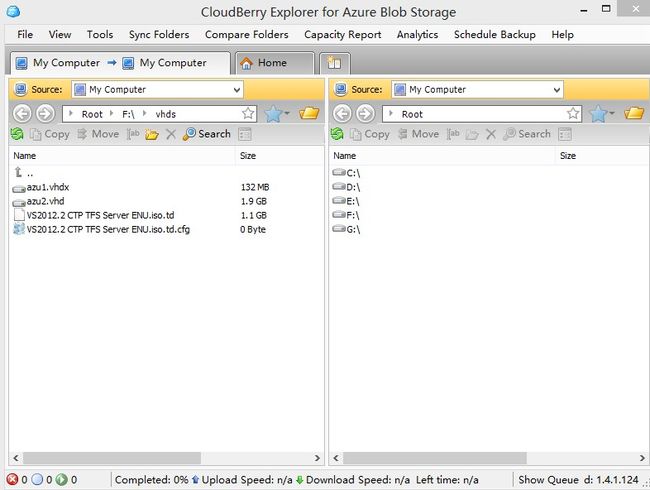The height and width of the screenshot is (490, 650).
Task: Sort right pane by Size column
Action: pyautogui.click(x=601, y=156)
